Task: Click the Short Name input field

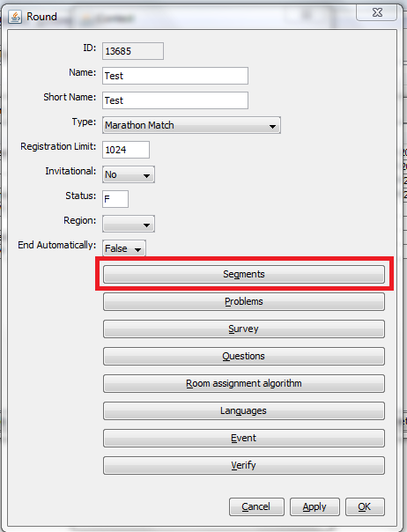Action: tap(175, 100)
